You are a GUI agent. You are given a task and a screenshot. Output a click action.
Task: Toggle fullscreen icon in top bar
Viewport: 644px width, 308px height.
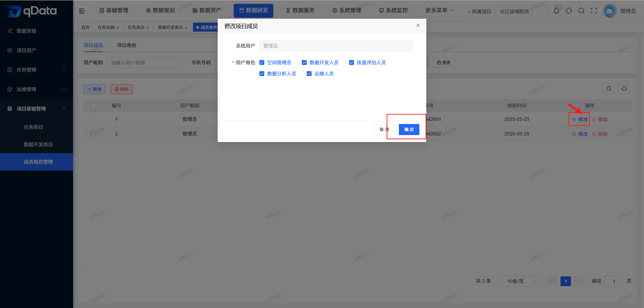pyautogui.click(x=594, y=11)
